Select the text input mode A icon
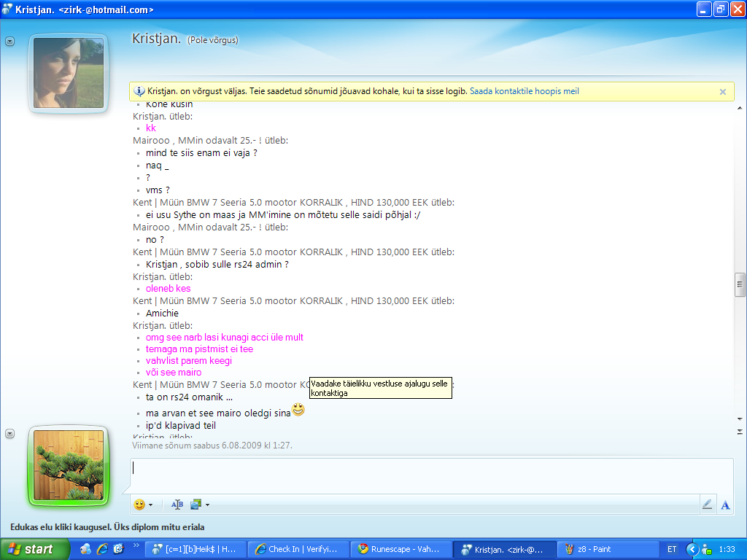 pos(725,505)
